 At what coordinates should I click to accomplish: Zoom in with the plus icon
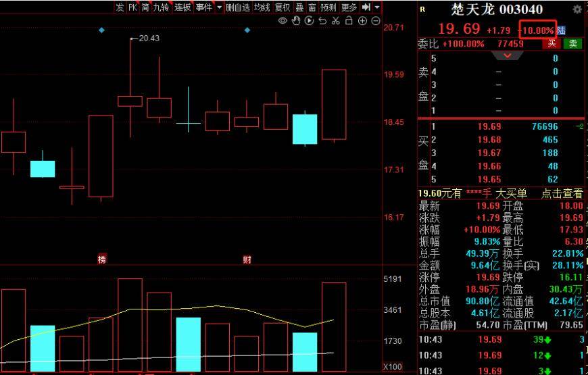362,21
